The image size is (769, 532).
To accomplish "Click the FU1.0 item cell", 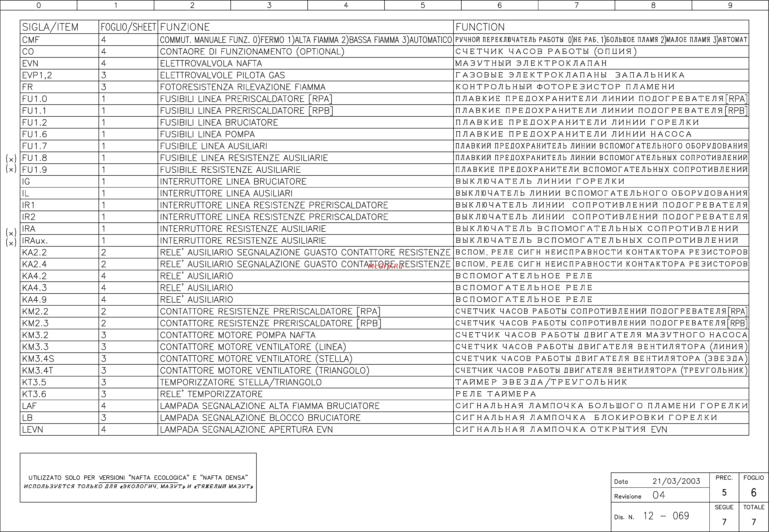I will coord(59,99).
